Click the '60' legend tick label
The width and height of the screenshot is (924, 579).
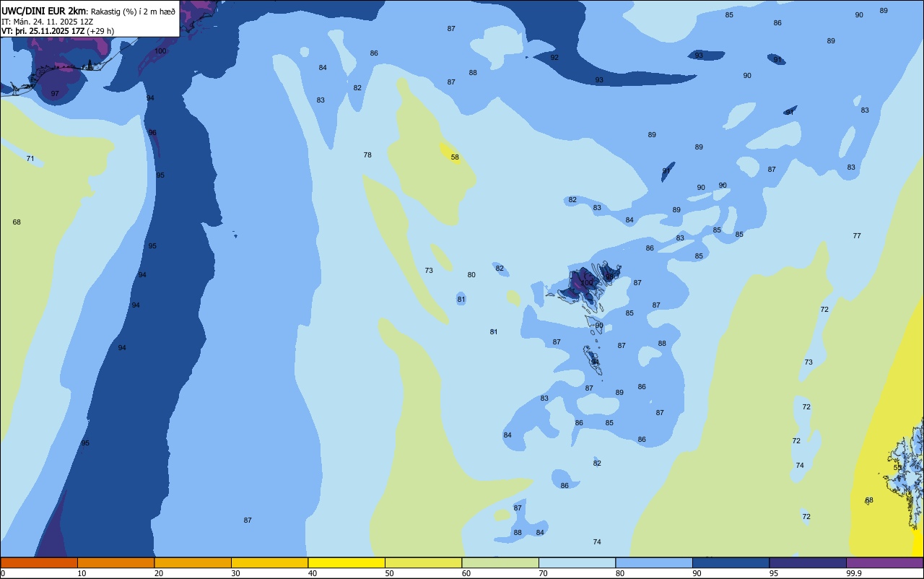(466, 573)
